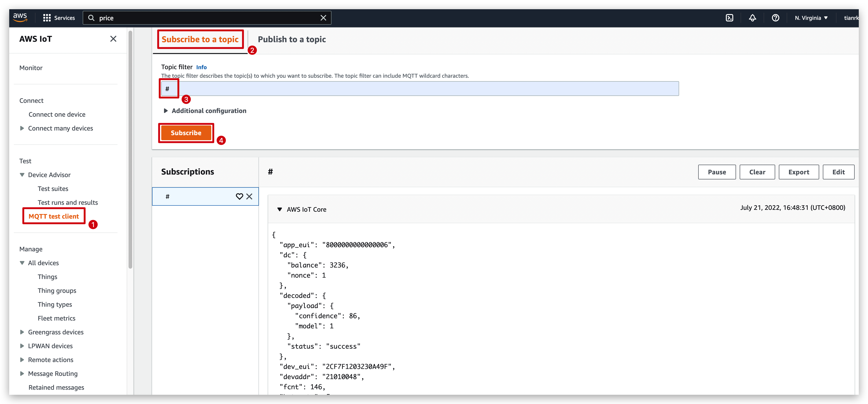Export the messages
Screen dimensions: 868x404
(x=799, y=172)
